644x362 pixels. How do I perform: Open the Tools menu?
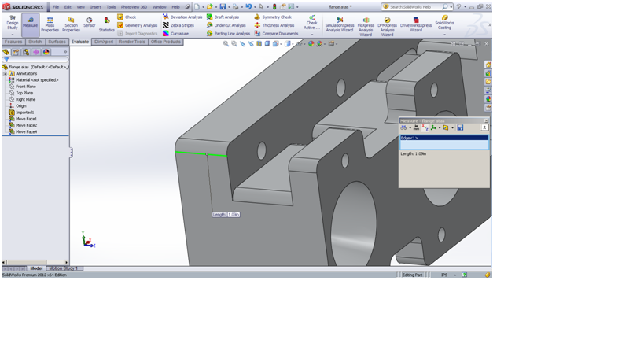click(x=111, y=7)
